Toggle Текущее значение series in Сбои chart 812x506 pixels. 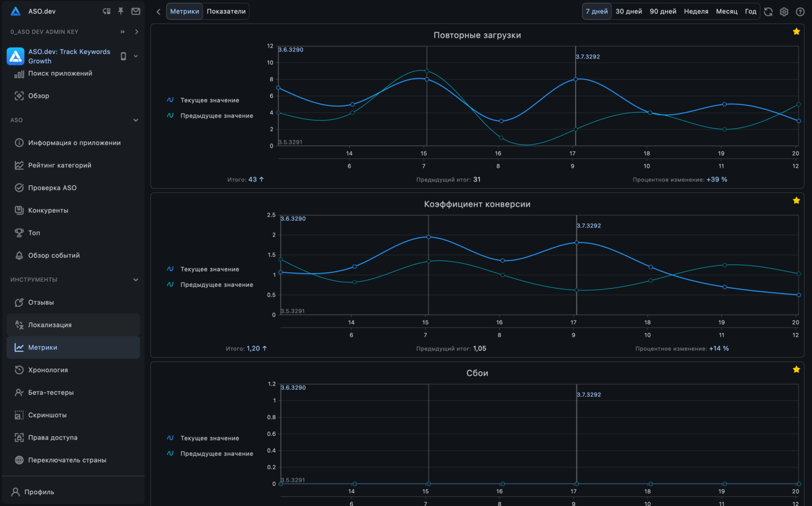[x=209, y=438]
